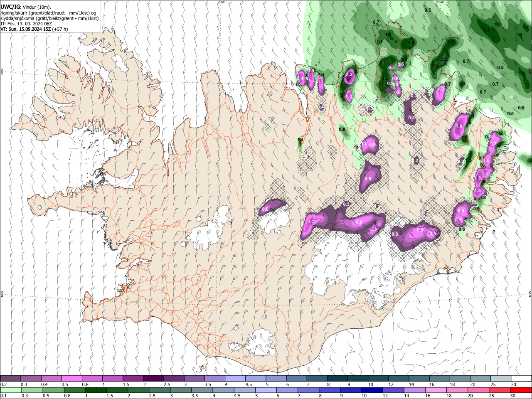Pick the light pink swatch after 16 in bottom legend row
532x399 pixels.
pos(436,390)
